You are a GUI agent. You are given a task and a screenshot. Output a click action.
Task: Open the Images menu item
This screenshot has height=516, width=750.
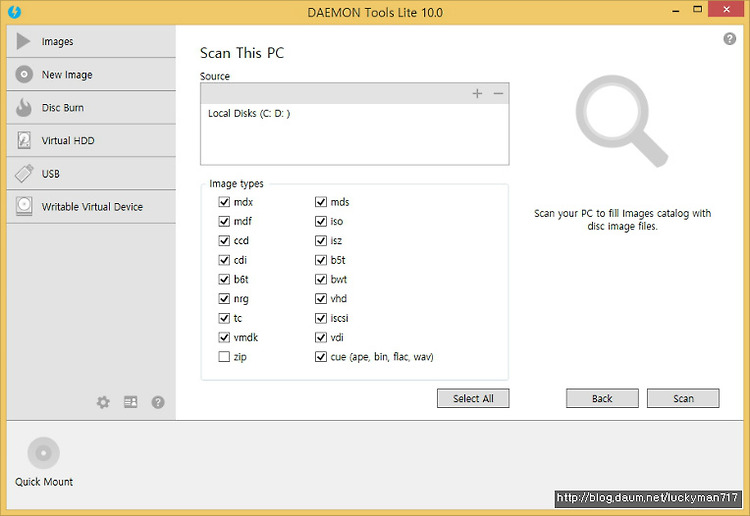click(x=91, y=41)
